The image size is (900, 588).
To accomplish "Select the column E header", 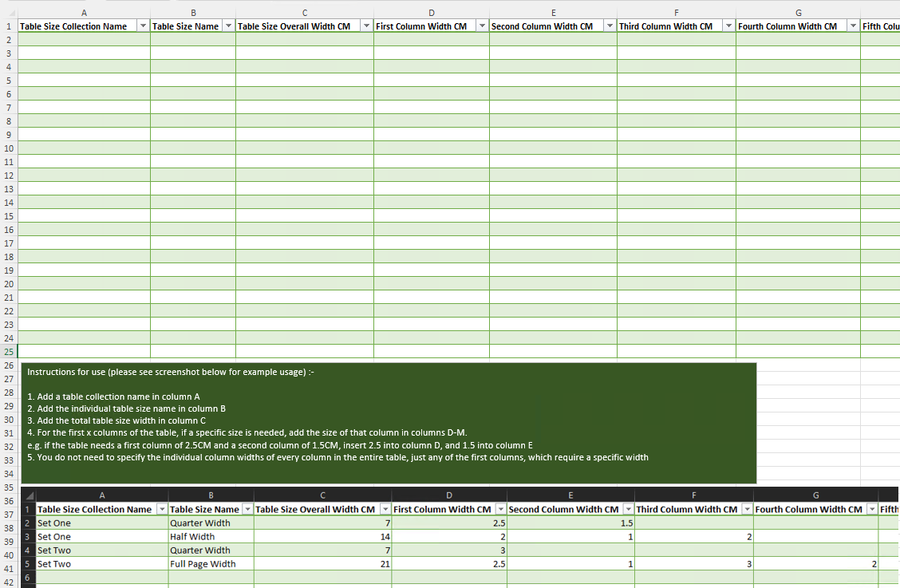I will [x=553, y=13].
